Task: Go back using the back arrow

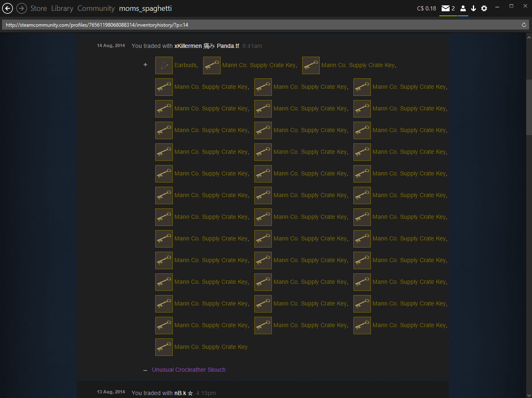Action: [x=7, y=8]
